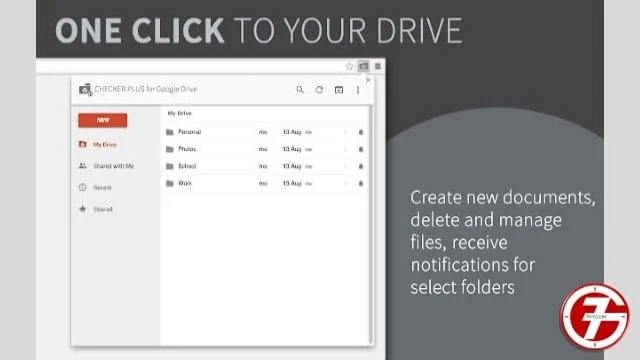Open more options for Personal row
The height and width of the screenshot is (360, 640).
click(x=345, y=132)
